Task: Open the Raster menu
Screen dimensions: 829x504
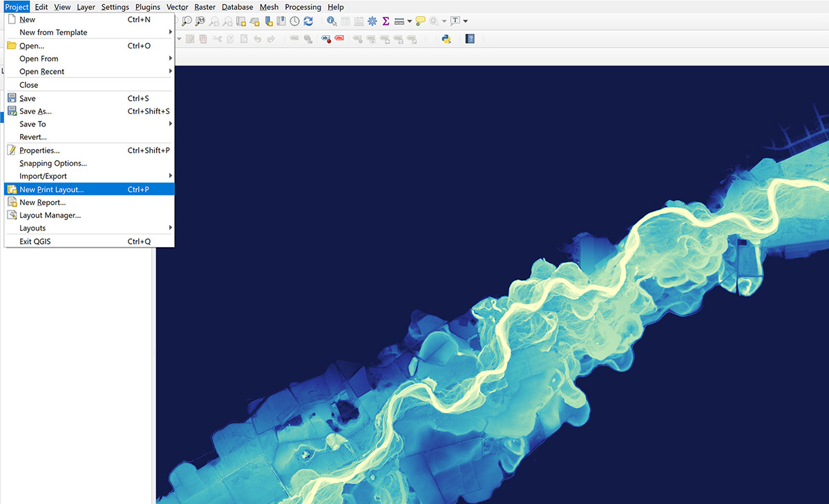Action: pyautogui.click(x=204, y=7)
